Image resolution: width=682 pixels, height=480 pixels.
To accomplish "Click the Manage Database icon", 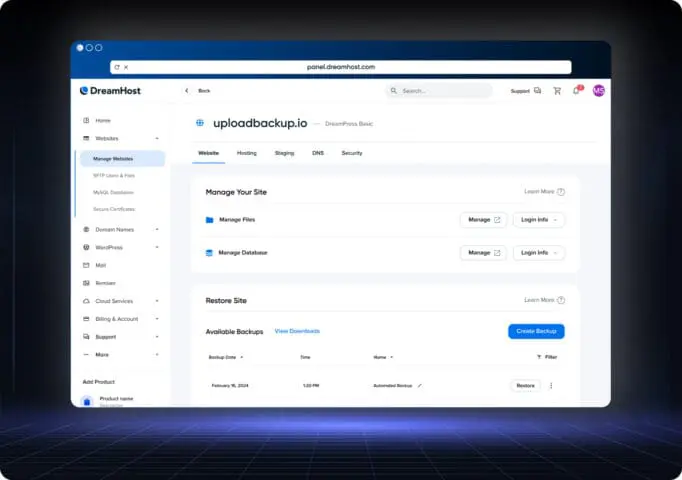I will coord(209,253).
